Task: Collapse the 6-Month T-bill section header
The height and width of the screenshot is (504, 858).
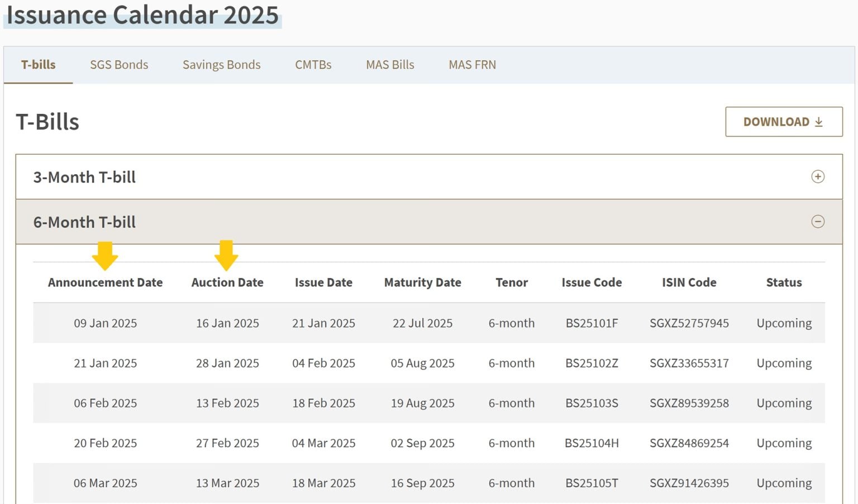Action: pos(84,222)
